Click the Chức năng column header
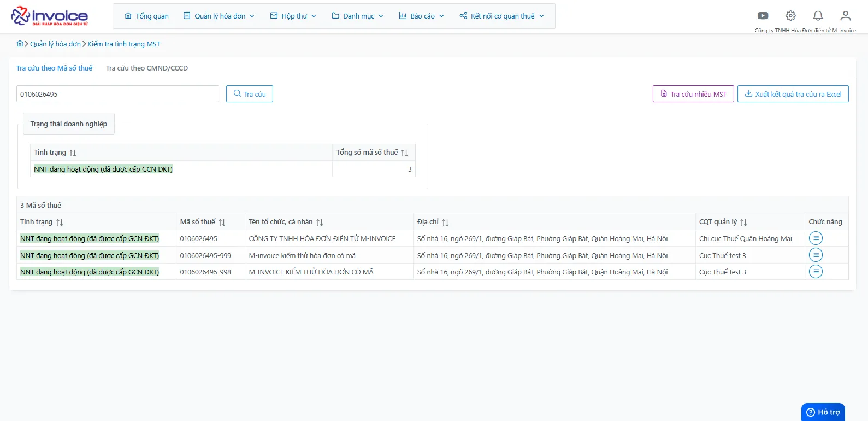The height and width of the screenshot is (421, 868). 825,221
